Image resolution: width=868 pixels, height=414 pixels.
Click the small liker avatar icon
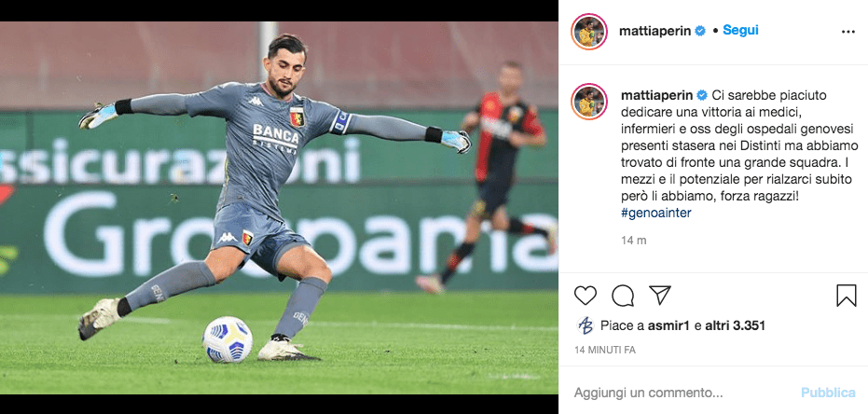pyautogui.click(x=586, y=325)
